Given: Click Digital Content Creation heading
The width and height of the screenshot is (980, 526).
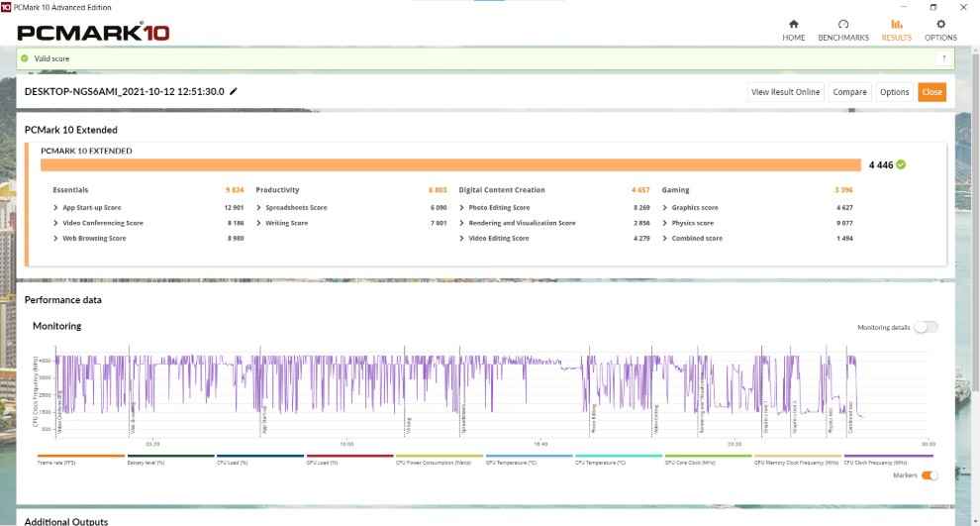Looking at the screenshot, I should click(x=502, y=189).
